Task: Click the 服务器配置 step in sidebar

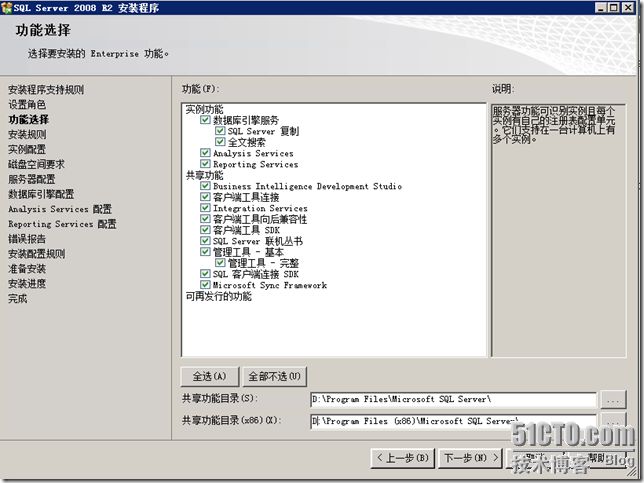Action: (32, 179)
